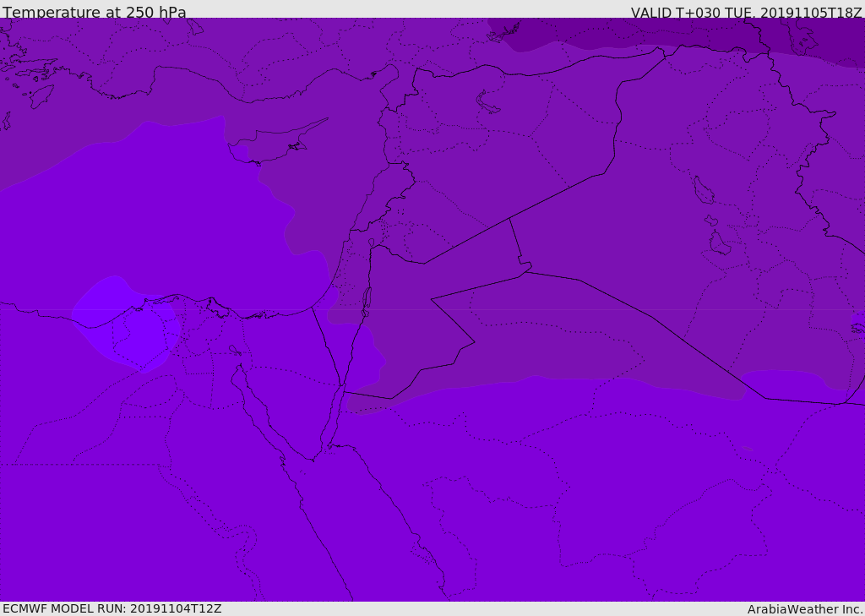The image size is (865, 616).
Task: Click the 'ECMWF MODEL RUN: 20191104T12Z' text
Action: pos(112,608)
